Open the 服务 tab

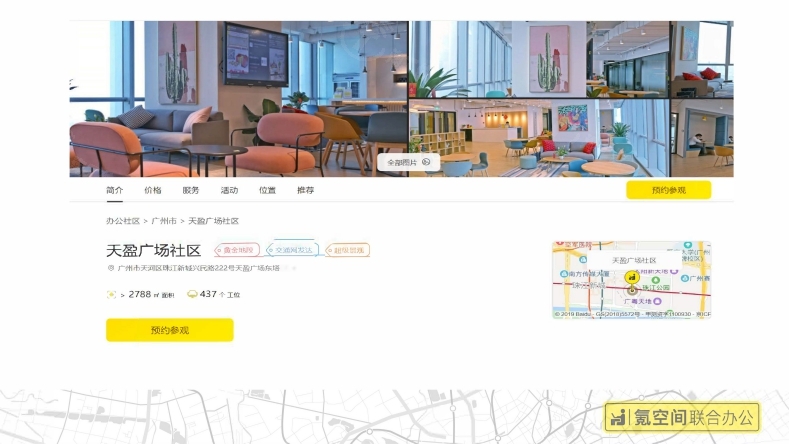191,190
